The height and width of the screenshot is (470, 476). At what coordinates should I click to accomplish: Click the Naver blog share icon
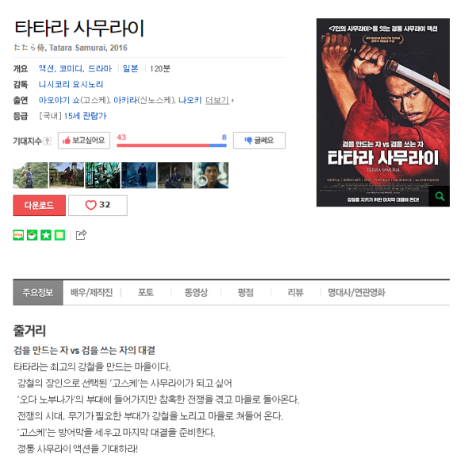click(18, 235)
